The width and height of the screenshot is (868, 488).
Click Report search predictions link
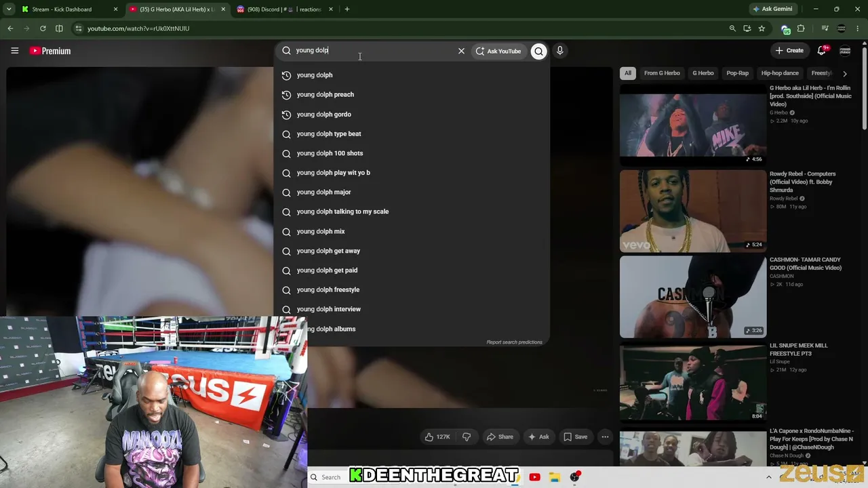pos(514,342)
